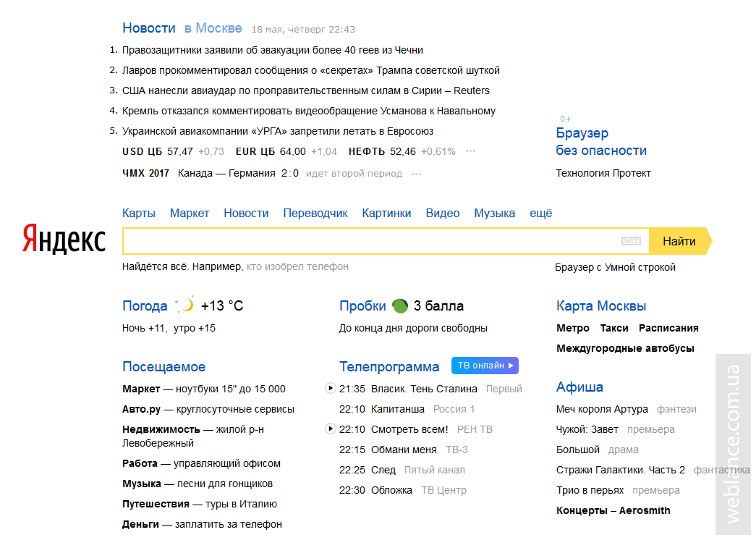Open Лавров советской шуткой news item
756x540 pixels.
pos(310,70)
